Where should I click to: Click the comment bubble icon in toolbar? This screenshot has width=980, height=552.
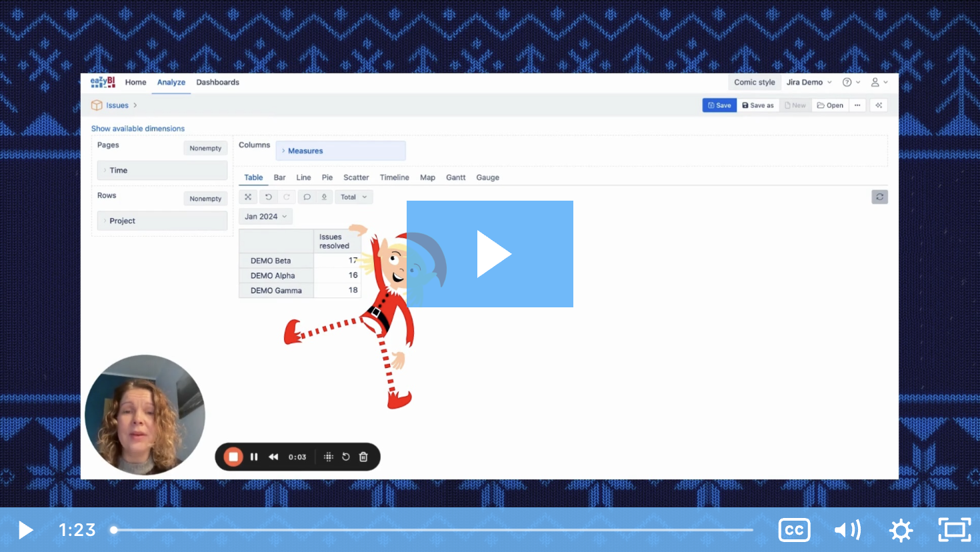point(307,197)
